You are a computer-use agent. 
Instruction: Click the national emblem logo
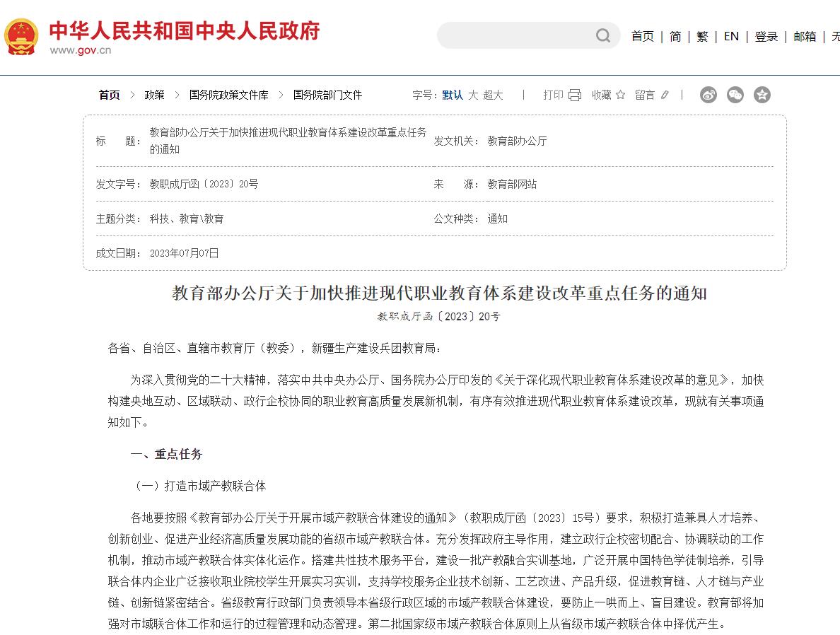point(21,37)
